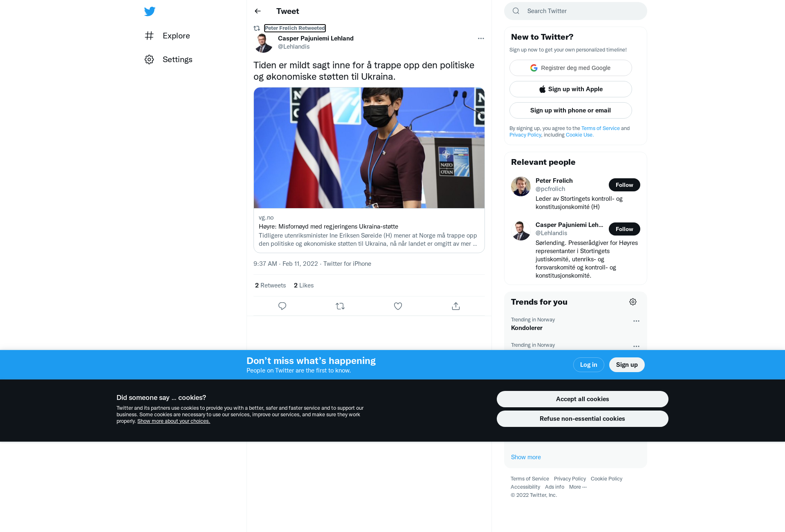
Task: Sign up with Apple
Action: coord(570,89)
